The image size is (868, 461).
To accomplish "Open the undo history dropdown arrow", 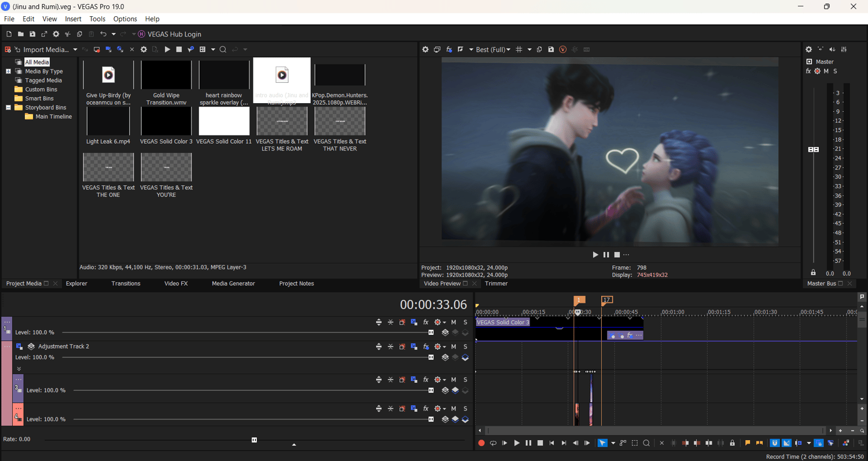I will click(113, 34).
